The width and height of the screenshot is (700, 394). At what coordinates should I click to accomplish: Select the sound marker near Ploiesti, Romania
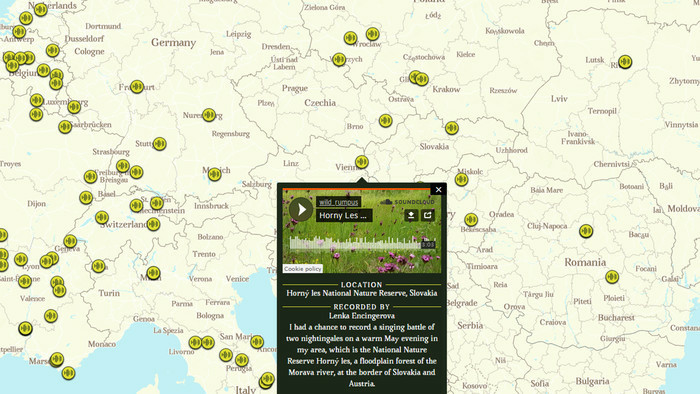point(612,277)
